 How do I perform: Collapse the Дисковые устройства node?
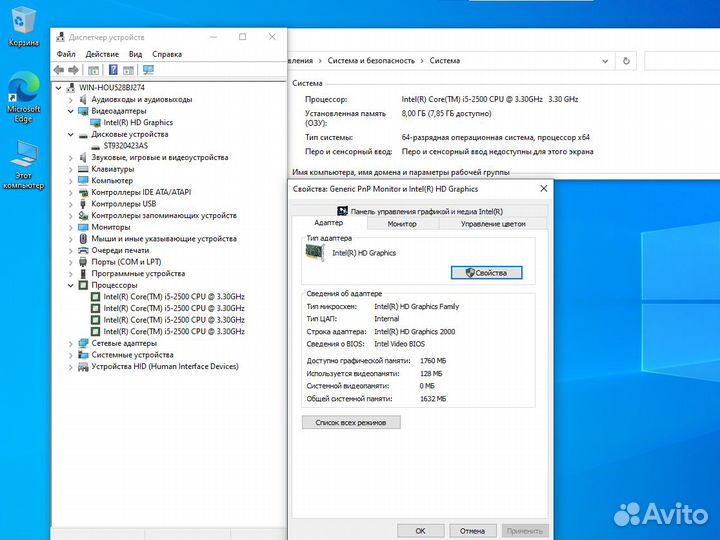[71, 135]
